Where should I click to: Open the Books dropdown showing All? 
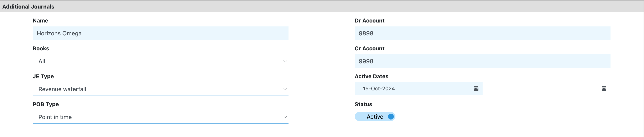pyautogui.click(x=161, y=61)
